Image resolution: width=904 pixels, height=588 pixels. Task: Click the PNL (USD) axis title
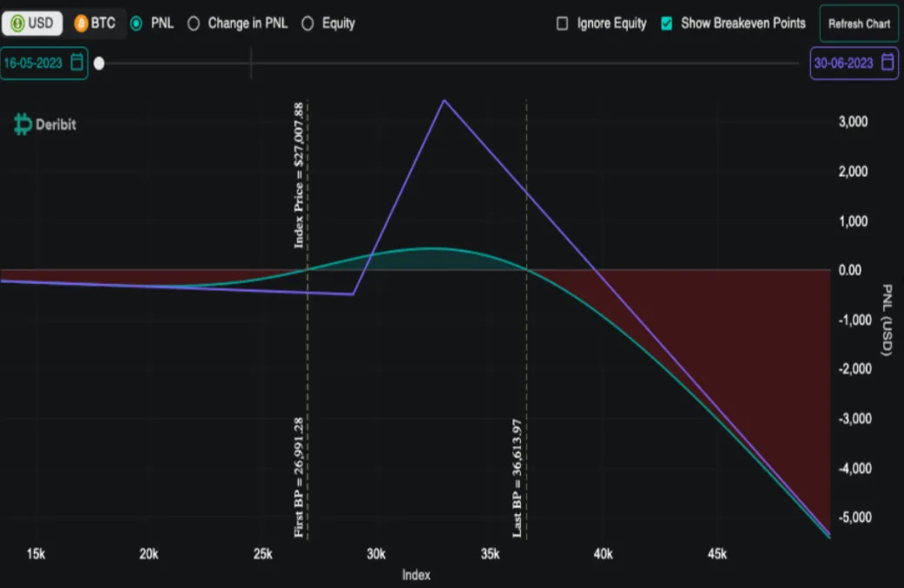888,320
